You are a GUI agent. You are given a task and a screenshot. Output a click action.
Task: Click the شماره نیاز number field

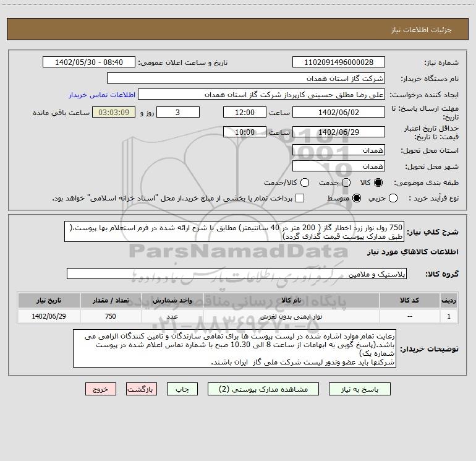(x=339, y=62)
